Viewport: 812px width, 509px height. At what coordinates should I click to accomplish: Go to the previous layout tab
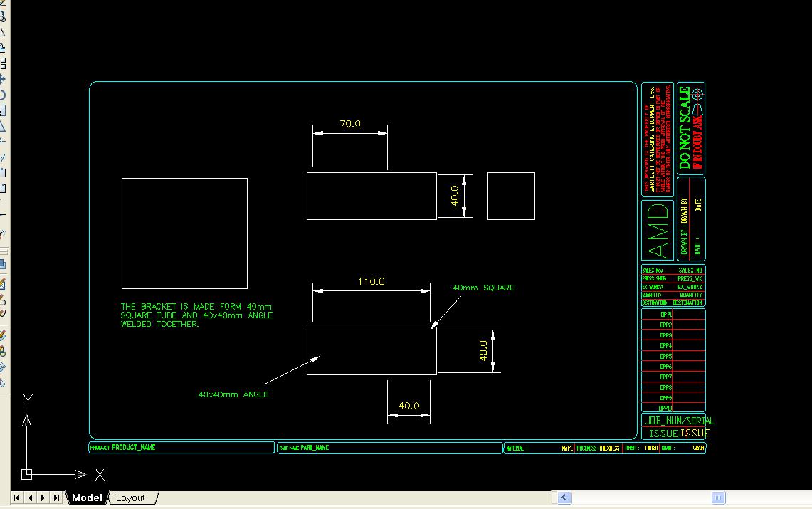point(30,498)
